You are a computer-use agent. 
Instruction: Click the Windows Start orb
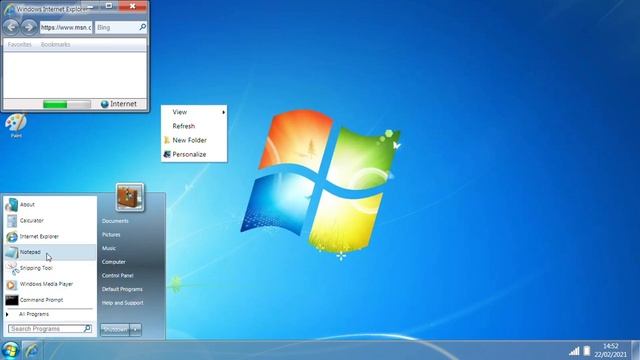10,351
